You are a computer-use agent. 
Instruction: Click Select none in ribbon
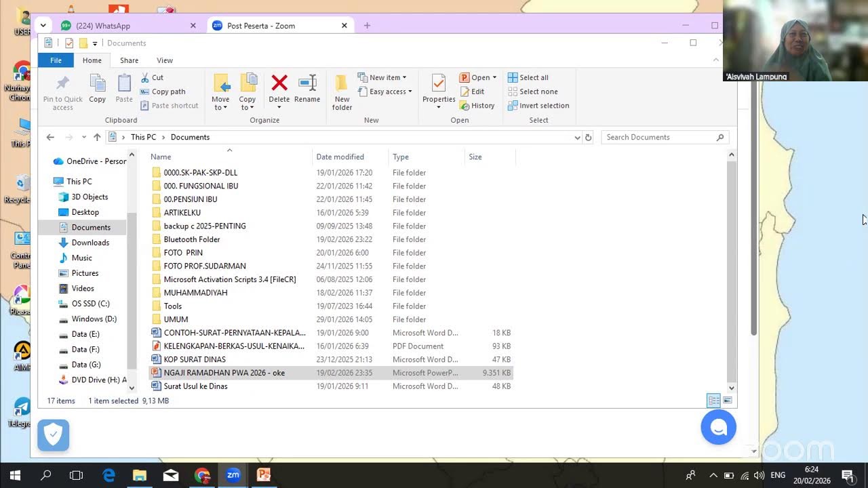pyautogui.click(x=532, y=91)
